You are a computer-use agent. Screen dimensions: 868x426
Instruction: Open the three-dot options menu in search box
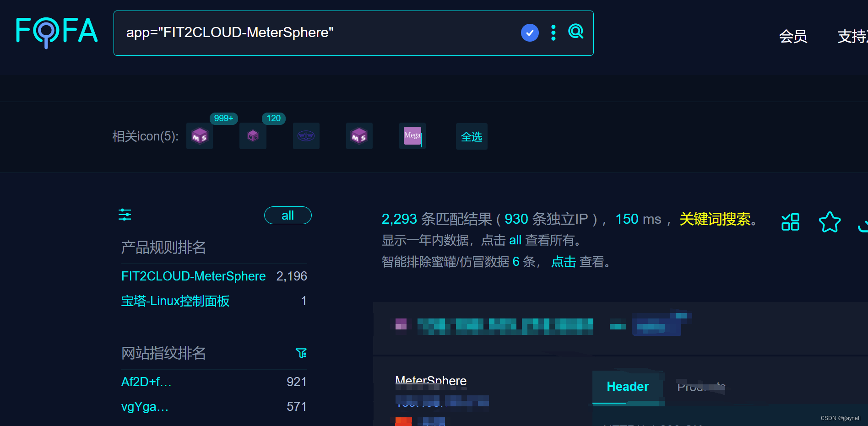(553, 32)
